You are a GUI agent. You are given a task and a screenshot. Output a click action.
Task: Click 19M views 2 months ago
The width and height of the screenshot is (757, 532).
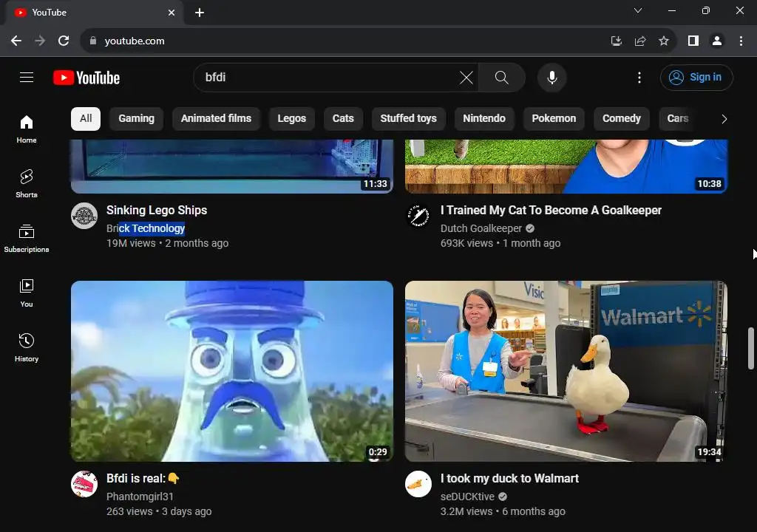tap(168, 243)
